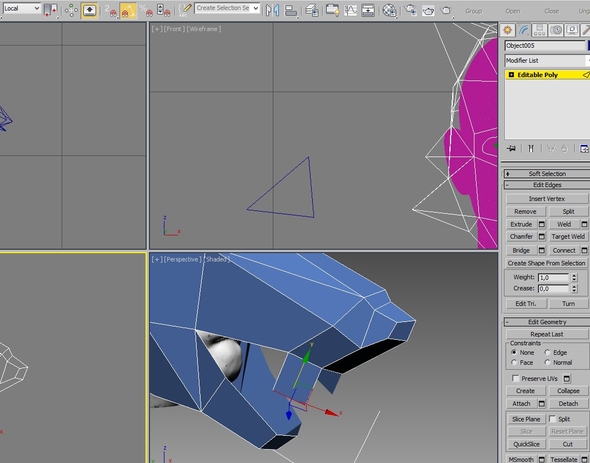Toggle Keyboard Shortcut Override button

tap(89, 10)
